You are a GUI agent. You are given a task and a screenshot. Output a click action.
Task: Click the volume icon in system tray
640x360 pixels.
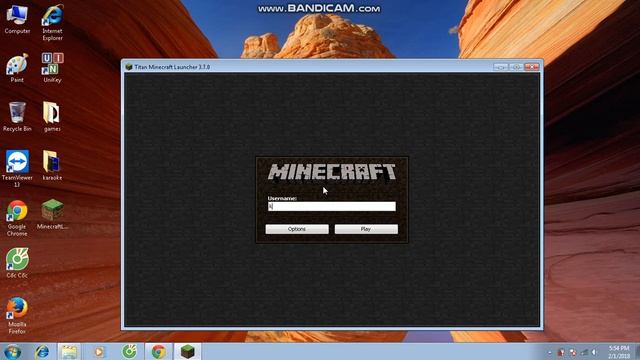[x=595, y=352]
